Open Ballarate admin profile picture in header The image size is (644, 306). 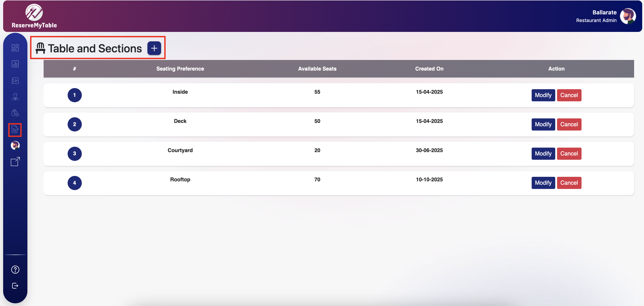(628, 16)
